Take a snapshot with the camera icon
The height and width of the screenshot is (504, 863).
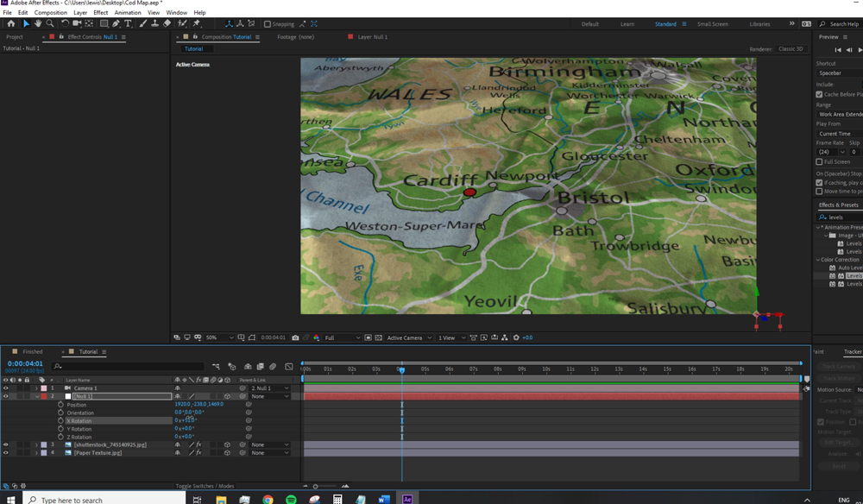[295, 337]
